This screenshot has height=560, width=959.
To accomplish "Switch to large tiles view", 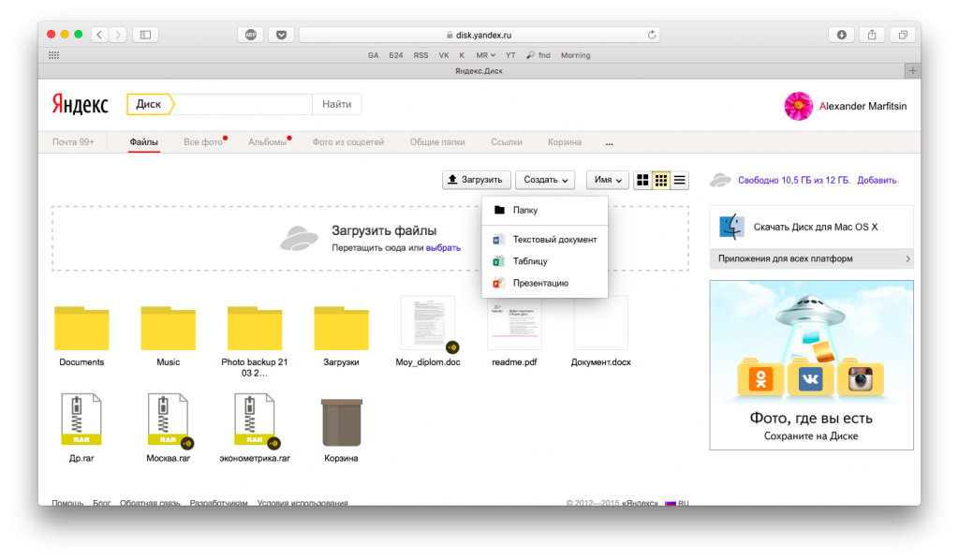I will click(642, 180).
